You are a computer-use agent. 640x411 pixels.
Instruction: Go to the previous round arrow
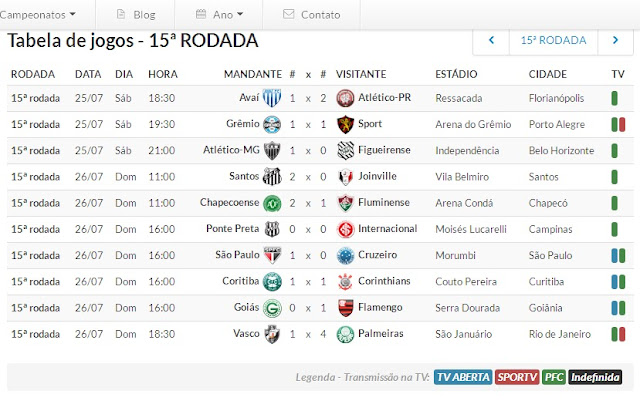pyautogui.click(x=491, y=41)
